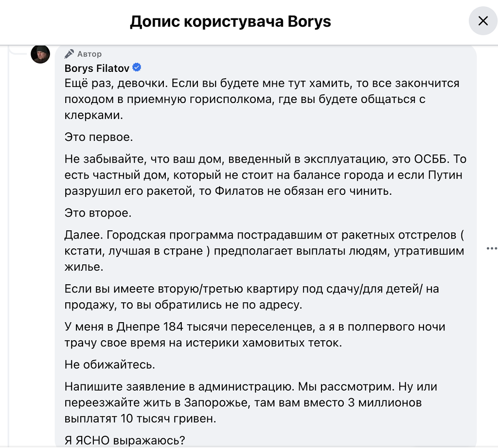Click the sentence about 184 тысячи переселенцев
This screenshot has width=498, height=448.
pyautogui.click(x=254, y=334)
